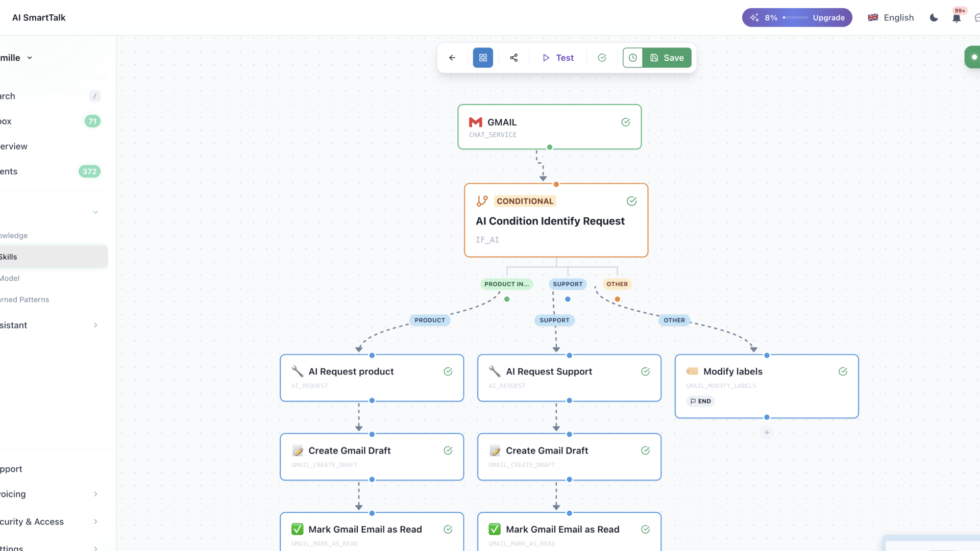Click the OTHER edge label
This screenshot has width=980, height=551.
(x=674, y=320)
